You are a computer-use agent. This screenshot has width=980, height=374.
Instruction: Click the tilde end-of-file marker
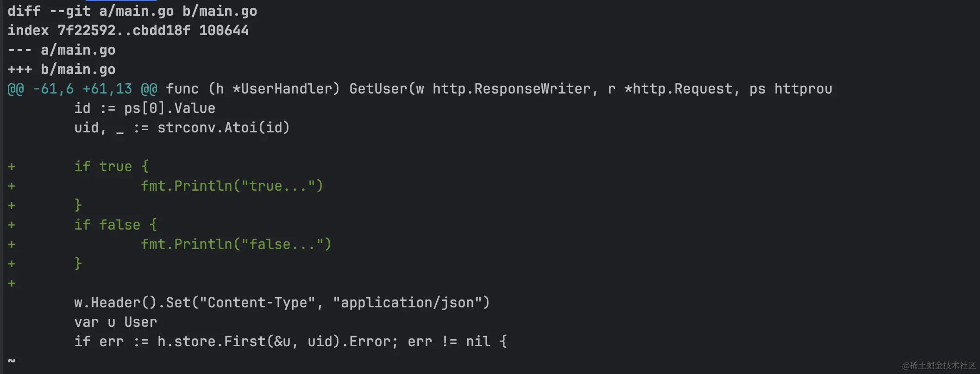tap(12, 360)
